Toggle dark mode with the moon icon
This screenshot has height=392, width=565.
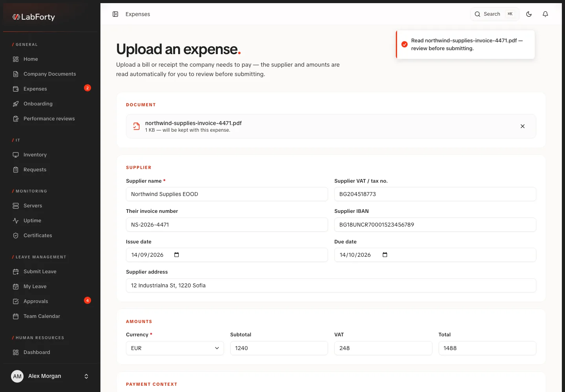point(529,14)
